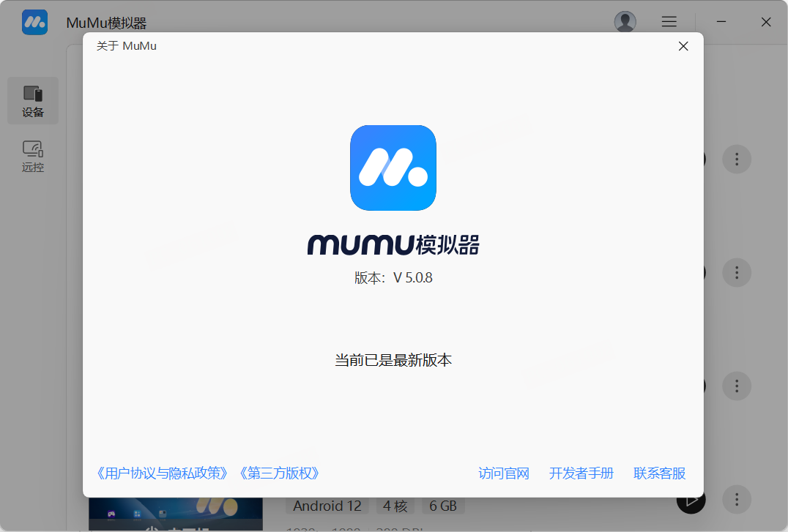
Task: Click the large MuMu app logo
Action: [x=393, y=168]
